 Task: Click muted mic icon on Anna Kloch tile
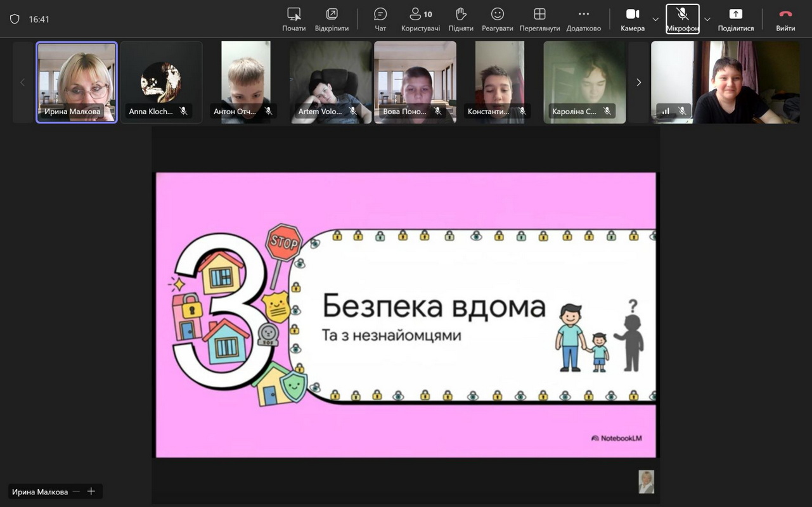click(183, 111)
